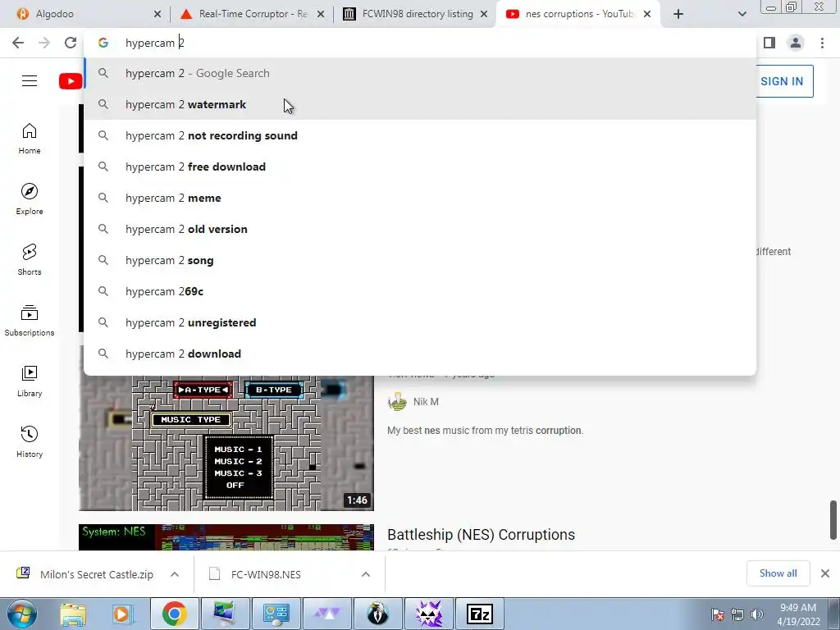Open Battleship (NES) Corruptions video title
Image resolution: width=840 pixels, height=630 pixels.
point(481,535)
